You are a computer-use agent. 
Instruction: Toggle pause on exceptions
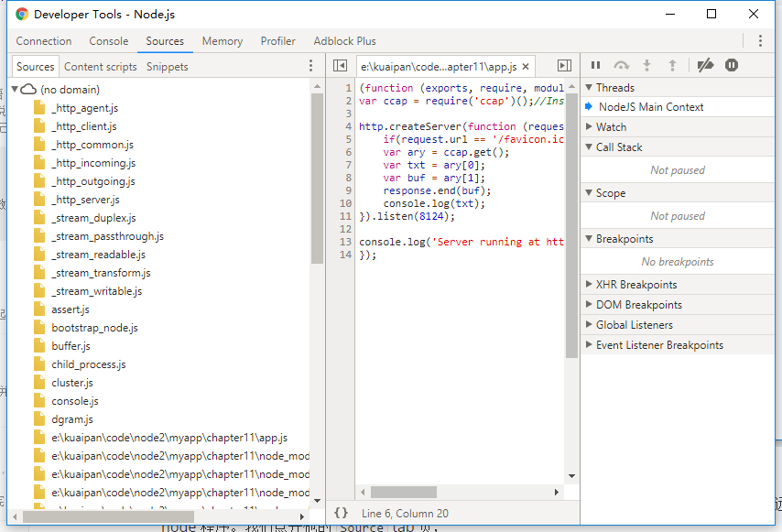[732, 65]
